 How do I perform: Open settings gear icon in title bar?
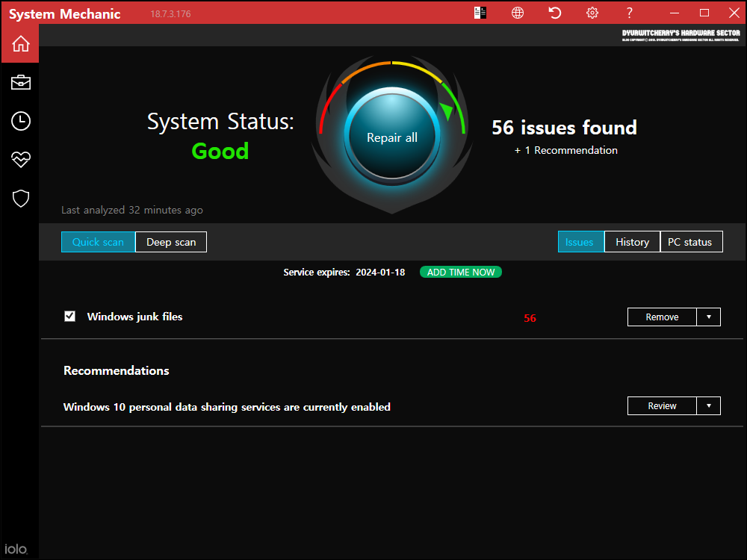[x=592, y=13]
